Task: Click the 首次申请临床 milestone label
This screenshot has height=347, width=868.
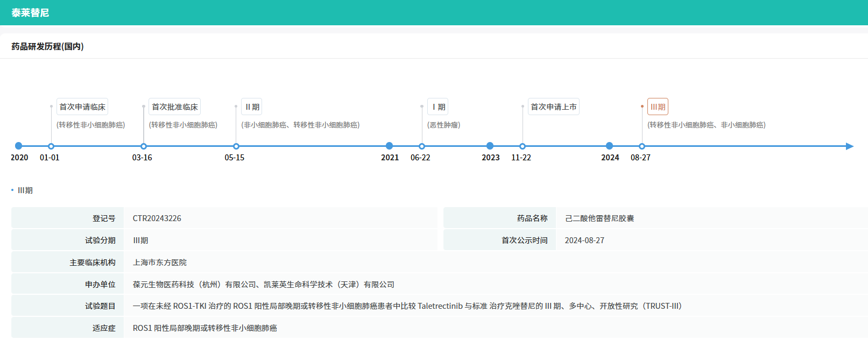Action: click(82, 107)
